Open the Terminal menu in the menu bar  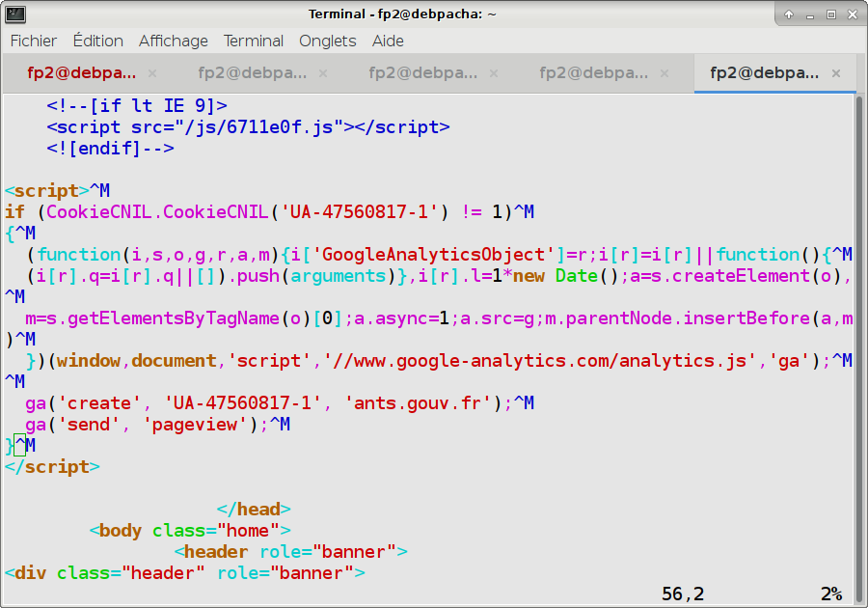point(254,41)
